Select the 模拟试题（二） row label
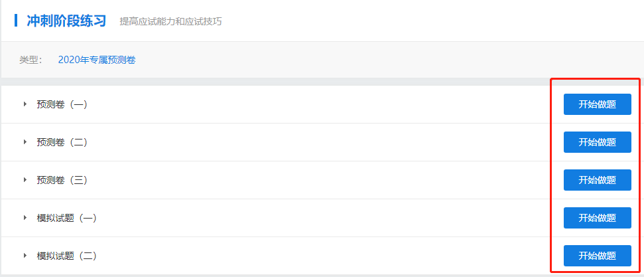Screen dimensions: 644x277 click(x=66, y=256)
